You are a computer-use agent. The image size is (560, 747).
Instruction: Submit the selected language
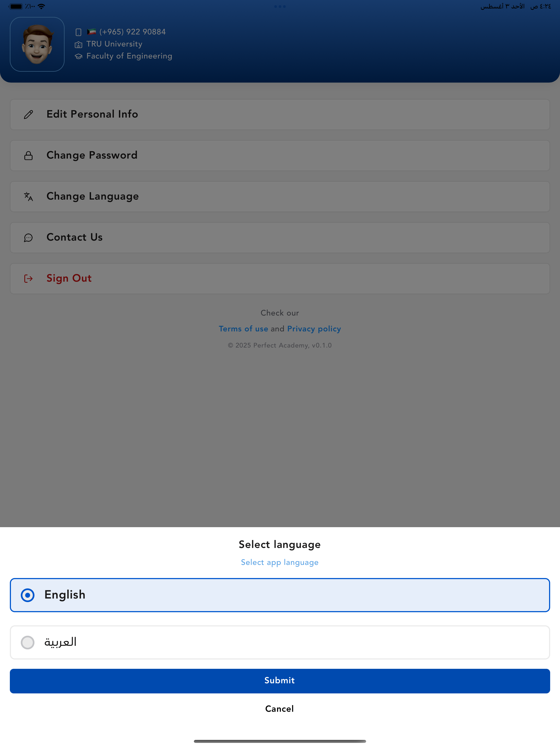[280, 681]
